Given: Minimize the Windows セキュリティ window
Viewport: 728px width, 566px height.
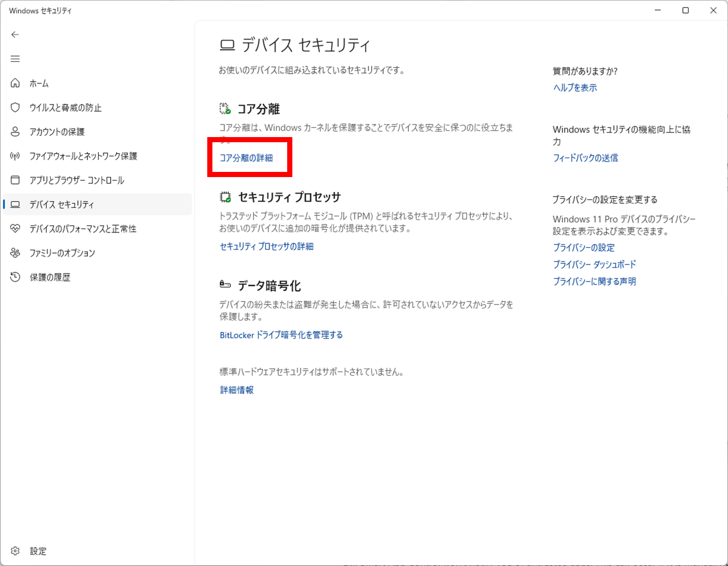Looking at the screenshot, I should 658,10.
